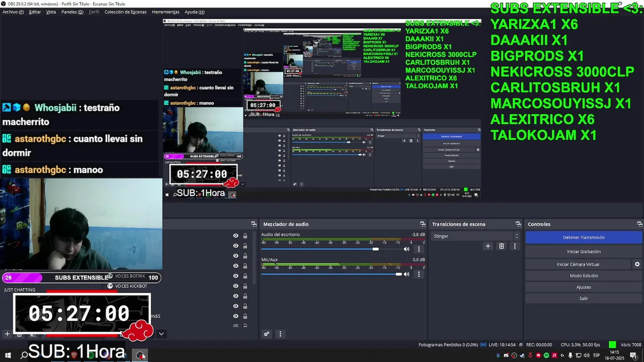The image size is (644, 362).
Task: Click the microphone tray icon
Action: pos(571,355)
